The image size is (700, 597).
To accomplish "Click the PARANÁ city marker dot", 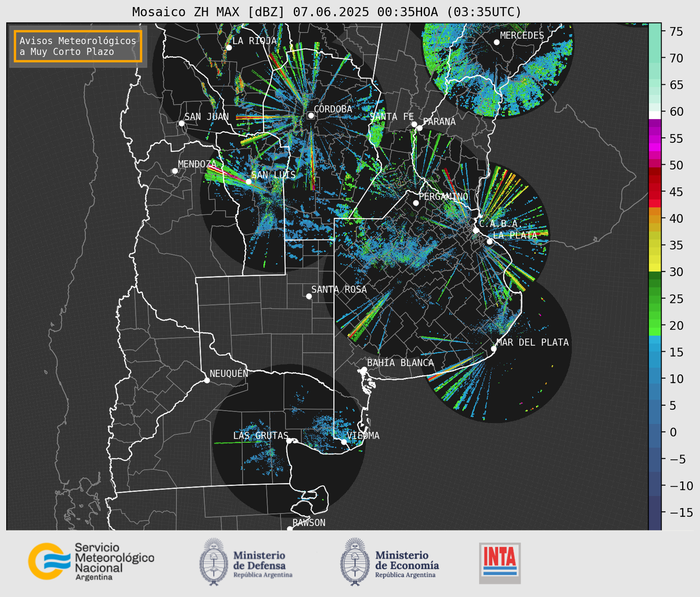I will [420, 128].
